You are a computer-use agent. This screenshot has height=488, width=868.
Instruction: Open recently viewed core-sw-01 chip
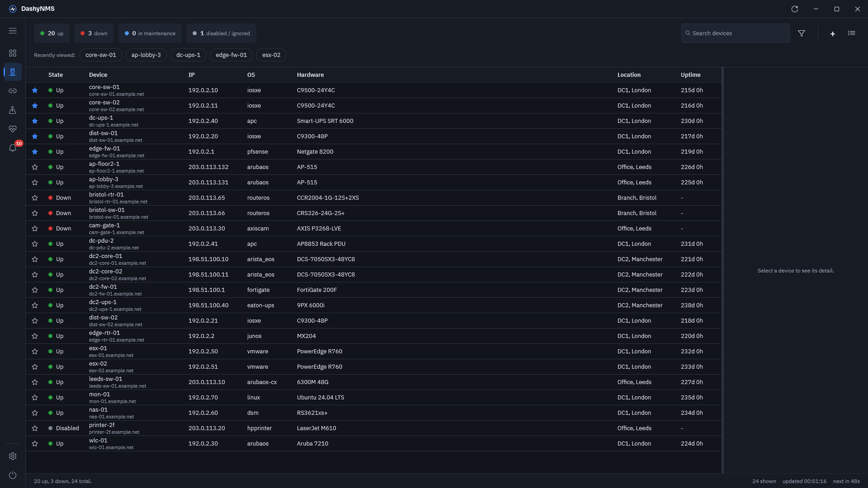point(101,55)
